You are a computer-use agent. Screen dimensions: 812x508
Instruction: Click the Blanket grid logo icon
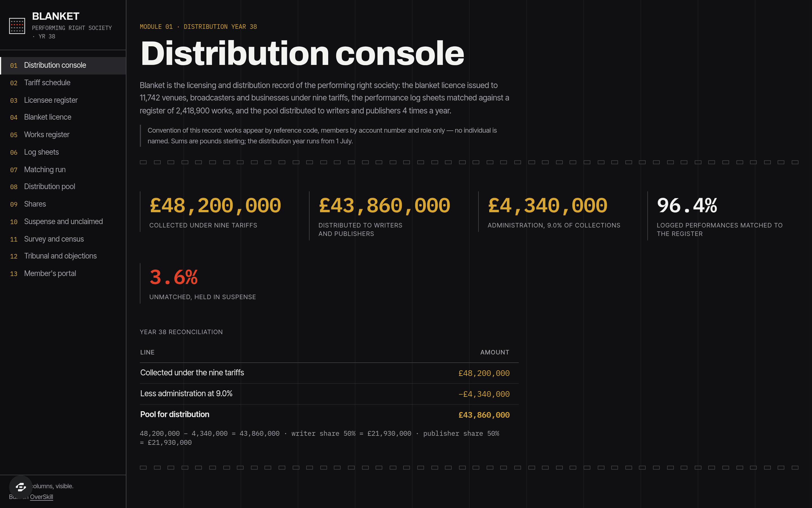point(17,26)
